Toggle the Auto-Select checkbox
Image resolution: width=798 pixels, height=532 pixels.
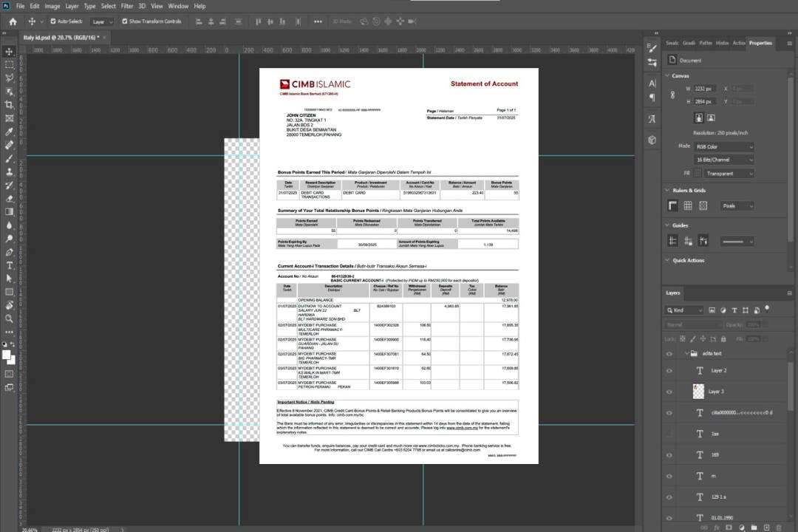(53, 21)
